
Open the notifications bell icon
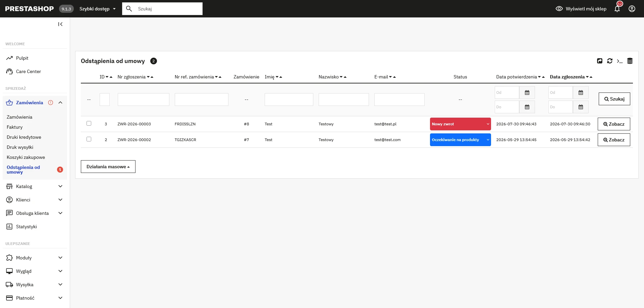pos(617,9)
